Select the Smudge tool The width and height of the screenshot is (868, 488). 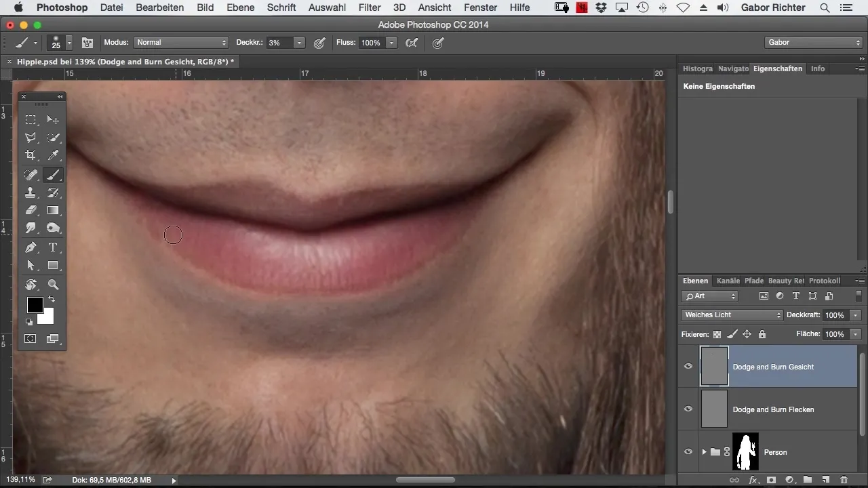pos(31,228)
